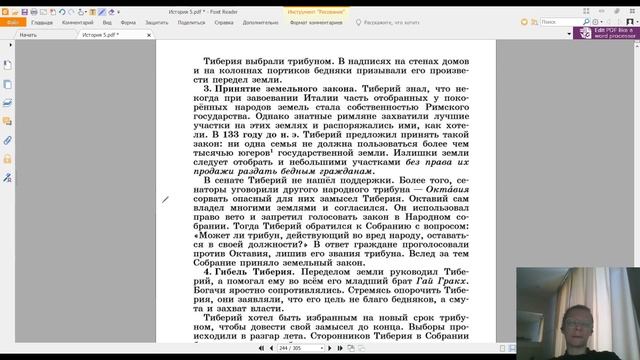Open the tab list dropdown arrow

click(569, 34)
